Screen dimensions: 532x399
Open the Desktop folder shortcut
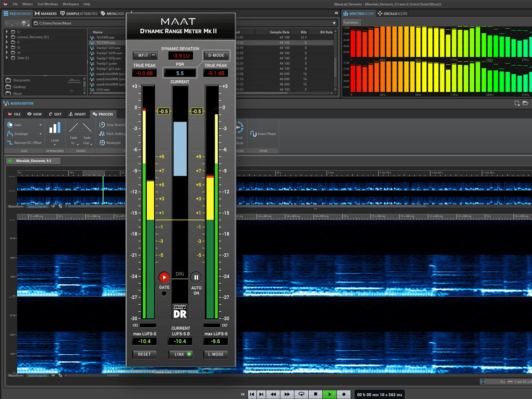click(16, 87)
